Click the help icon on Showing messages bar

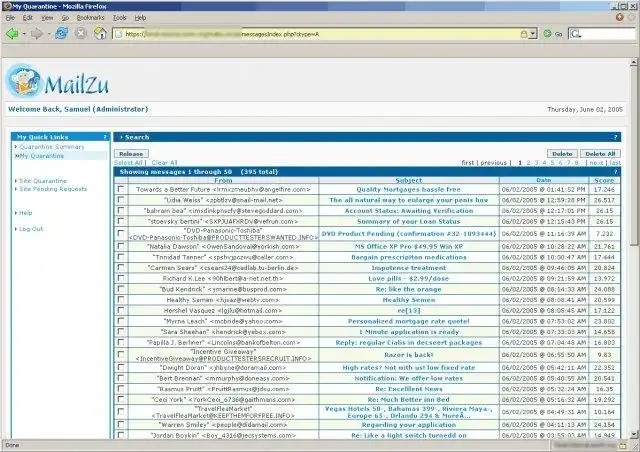616,172
